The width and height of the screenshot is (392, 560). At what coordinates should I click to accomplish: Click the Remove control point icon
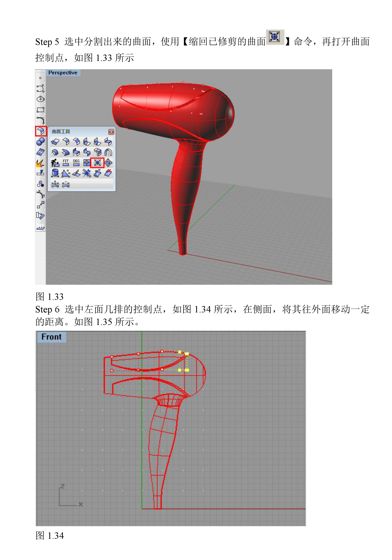coord(66,184)
